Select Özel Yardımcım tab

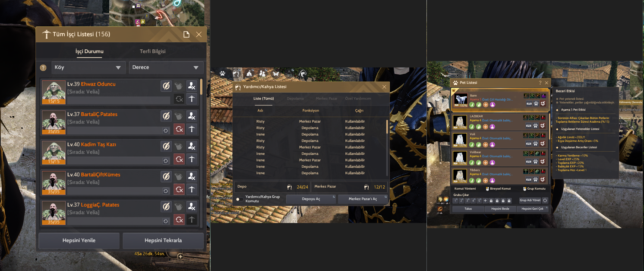click(358, 99)
